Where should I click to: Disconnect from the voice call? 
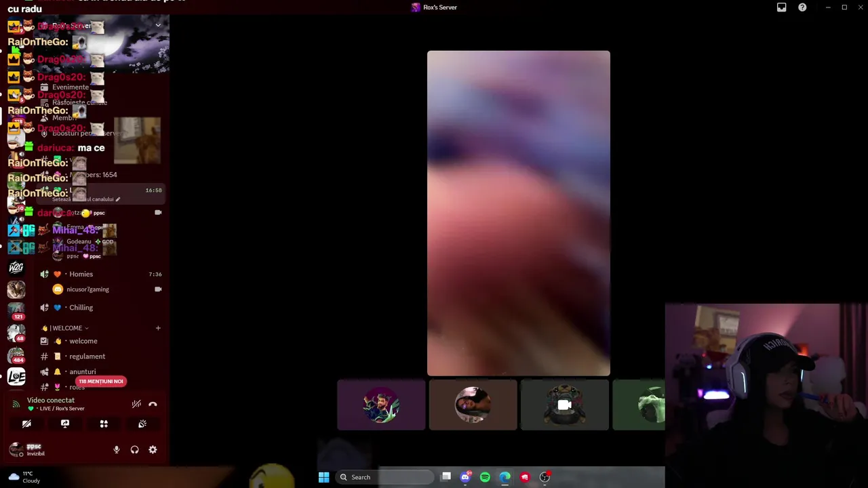153,404
